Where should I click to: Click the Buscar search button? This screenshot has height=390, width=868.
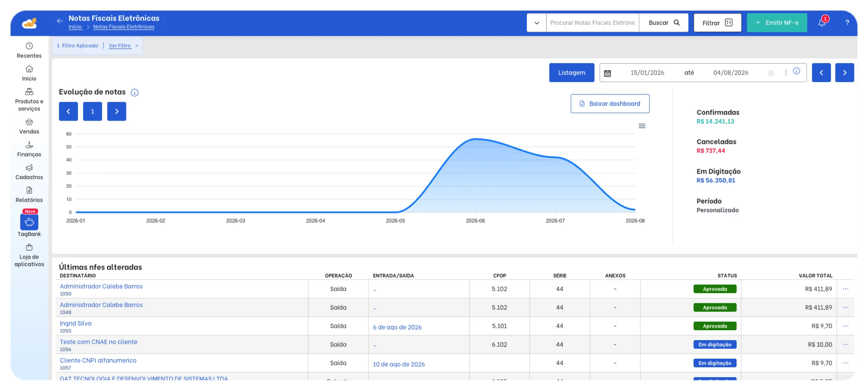pyautogui.click(x=664, y=23)
